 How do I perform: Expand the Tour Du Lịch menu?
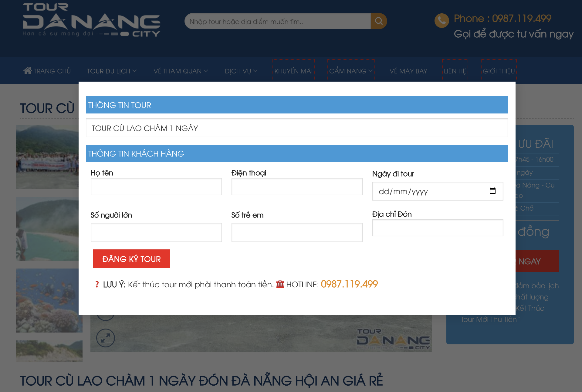point(112,71)
